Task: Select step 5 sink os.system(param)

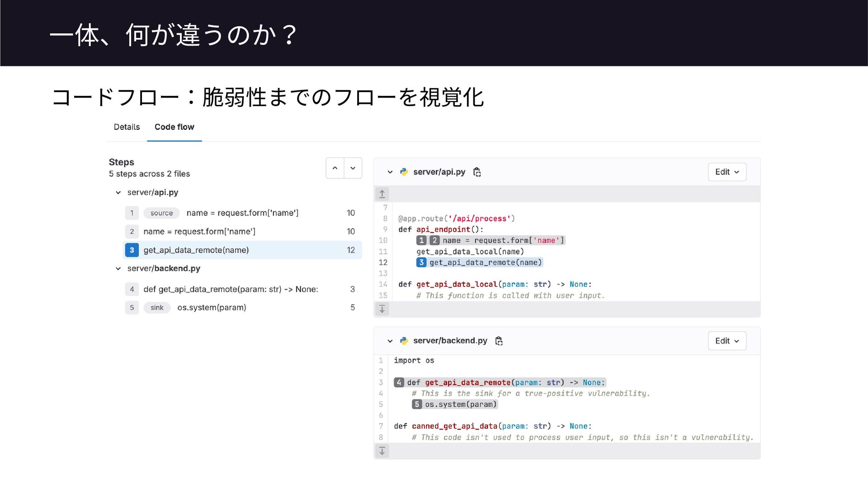Action: click(212, 308)
